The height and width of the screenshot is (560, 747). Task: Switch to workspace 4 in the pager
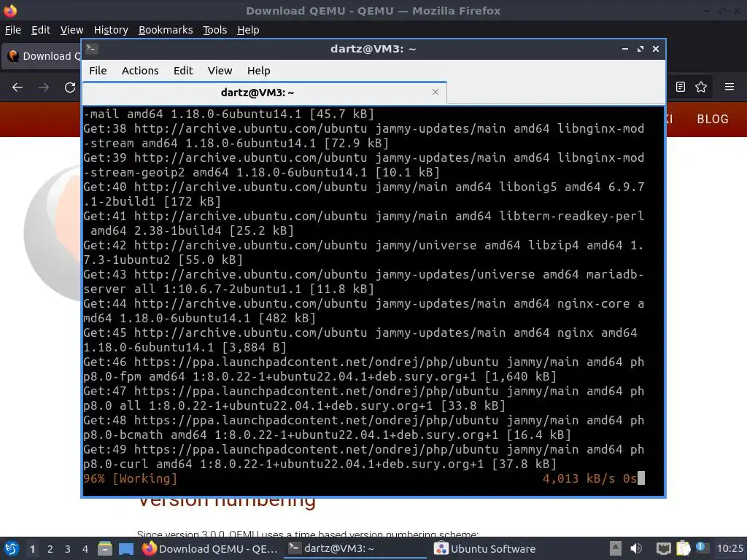tap(85, 549)
